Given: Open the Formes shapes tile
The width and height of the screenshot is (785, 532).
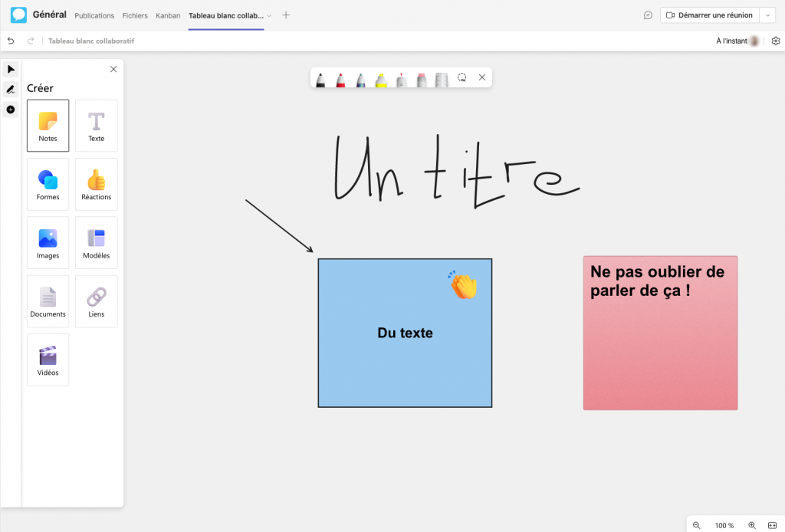Looking at the screenshot, I should (48, 184).
